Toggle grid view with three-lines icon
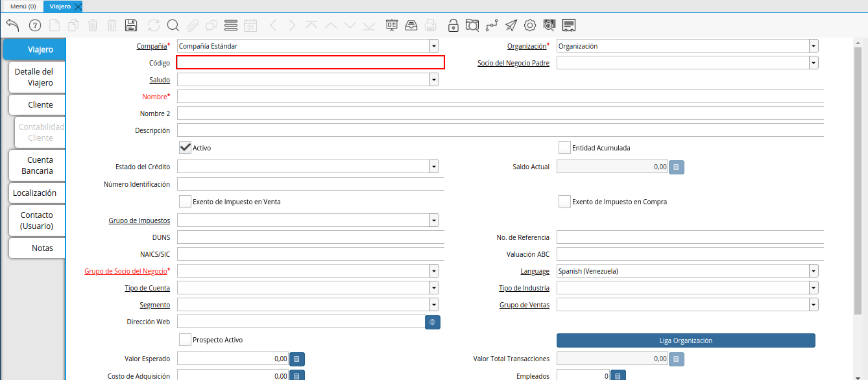 pos(230,25)
